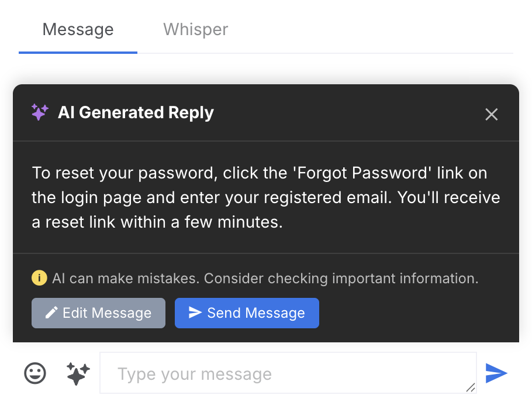
Task: Tap the smiley face icon below the panel
Action: tap(34, 373)
